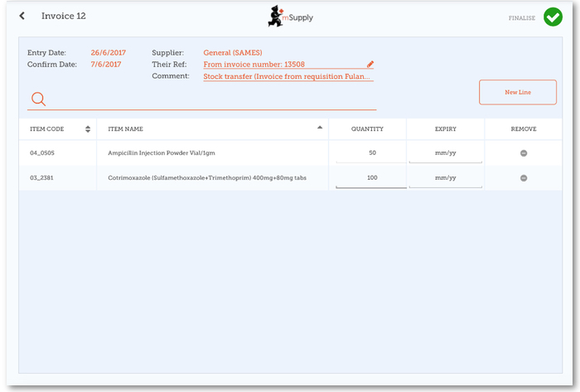Toggle Item Name sort arrow

click(320, 128)
